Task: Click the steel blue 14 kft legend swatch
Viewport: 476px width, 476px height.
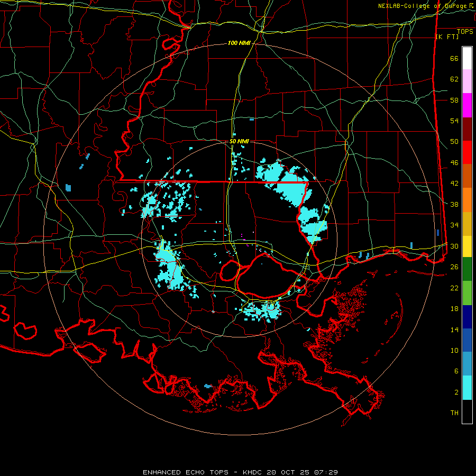Action: (467, 364)
